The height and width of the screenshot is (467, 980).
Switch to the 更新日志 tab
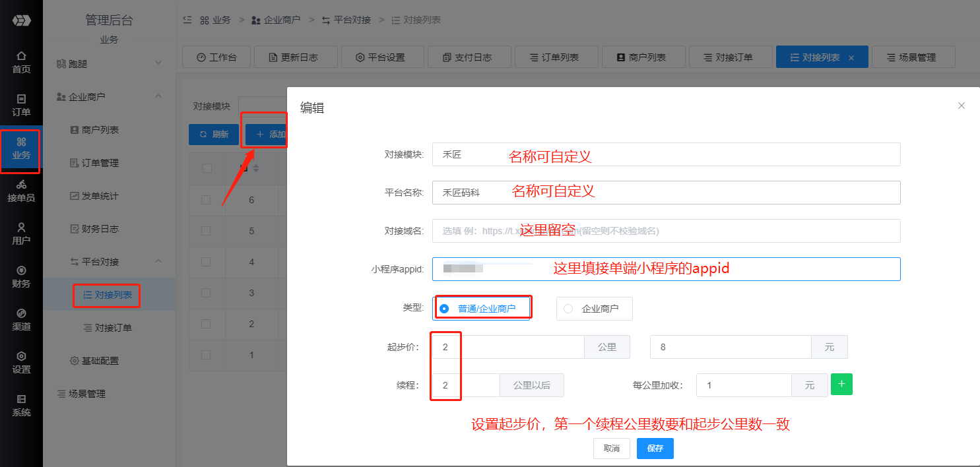click(295, 57)
